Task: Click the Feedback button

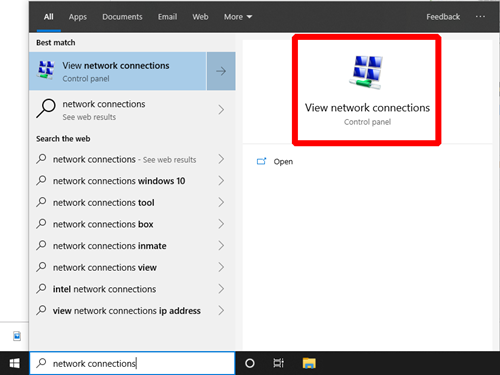Action: point(443,17)
